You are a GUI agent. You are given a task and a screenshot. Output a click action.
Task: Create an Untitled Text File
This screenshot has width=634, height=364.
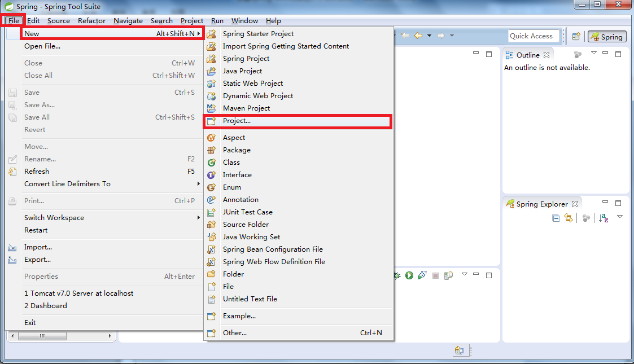[x=298, y=299]
